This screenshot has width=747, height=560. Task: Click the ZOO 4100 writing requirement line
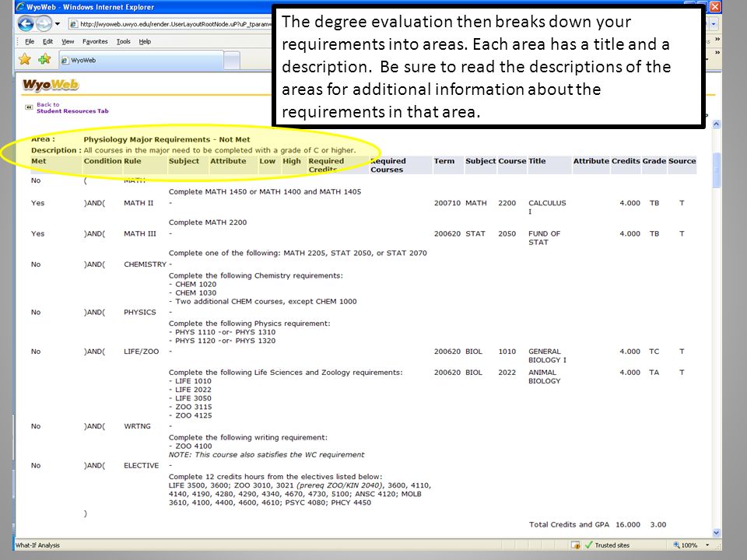click(191, 446)
